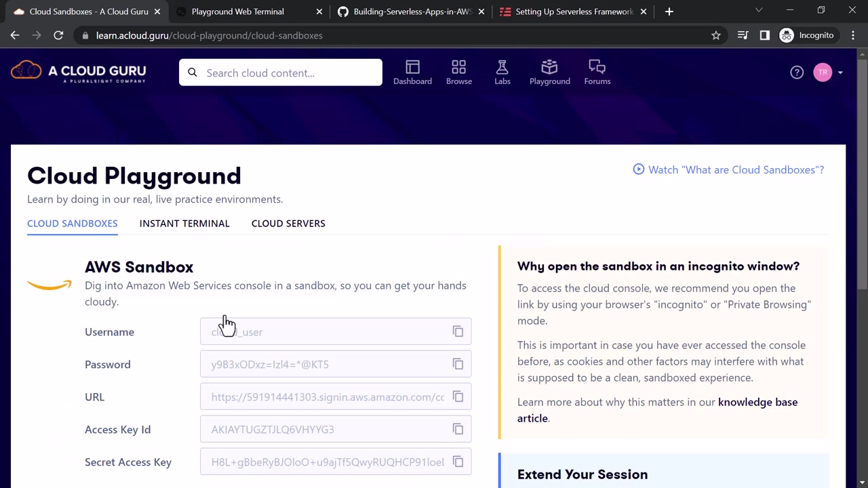The image size is (868, 488).
Task: Copy the Access Key Id
Action: pos(458,429)
